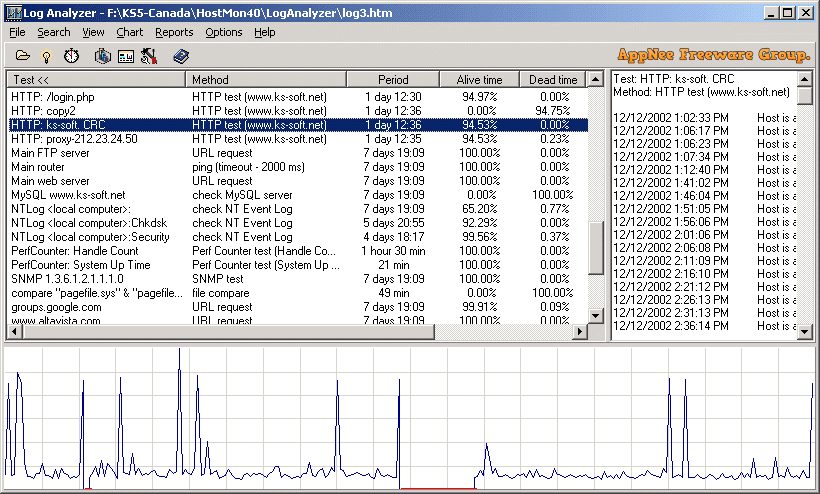Screen dimensions: 820x494
Task: Open the Help menu
Action: pos(265,32)
